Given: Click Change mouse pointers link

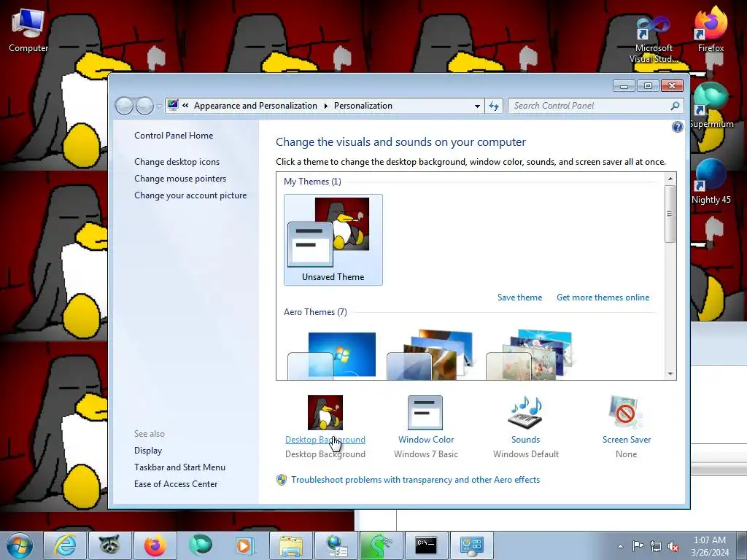Looking at the screenshot, I should point(180,178).
